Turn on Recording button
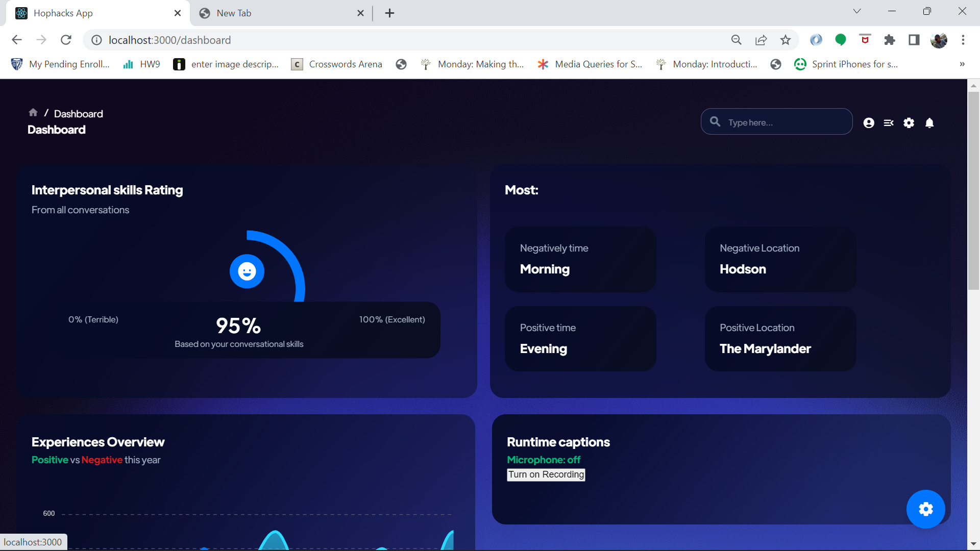 pyautogui.click(x=546, y=474)
